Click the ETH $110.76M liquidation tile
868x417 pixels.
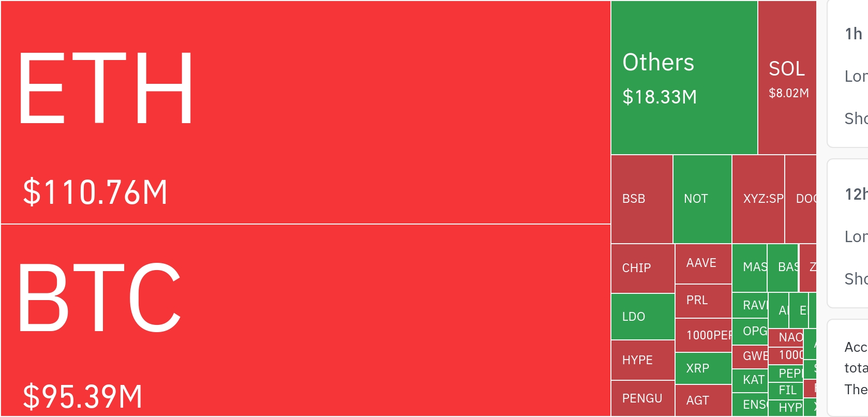tap(305, 112)
